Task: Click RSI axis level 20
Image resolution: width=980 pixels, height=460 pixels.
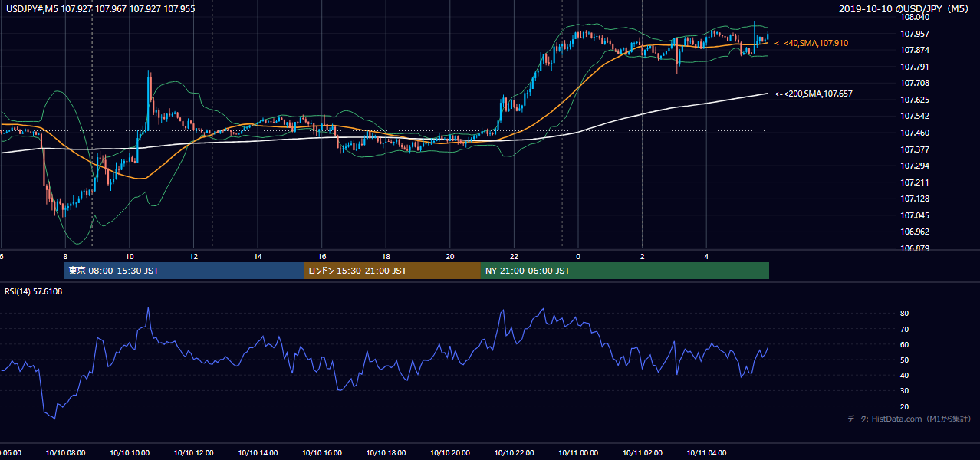Action: pyautogui.click(x=905, y=406)
